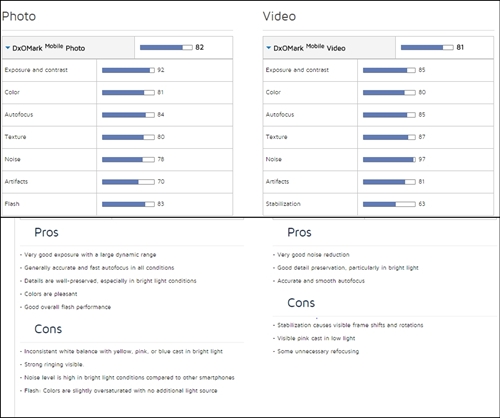The width and height of the screenshot is (500, 418).
Task: Select the Photo Artifacts row label
Action: [16, 182]
